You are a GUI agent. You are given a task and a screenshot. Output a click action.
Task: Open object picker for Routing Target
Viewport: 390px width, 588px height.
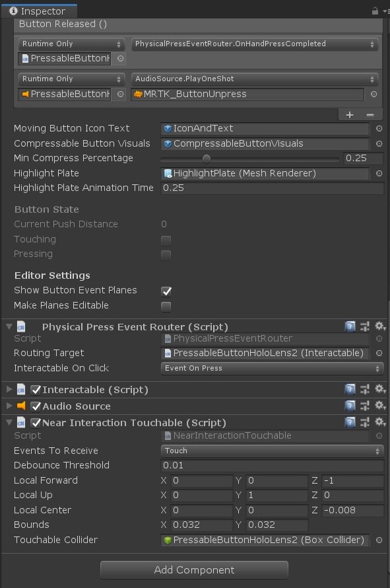point(379,353)
